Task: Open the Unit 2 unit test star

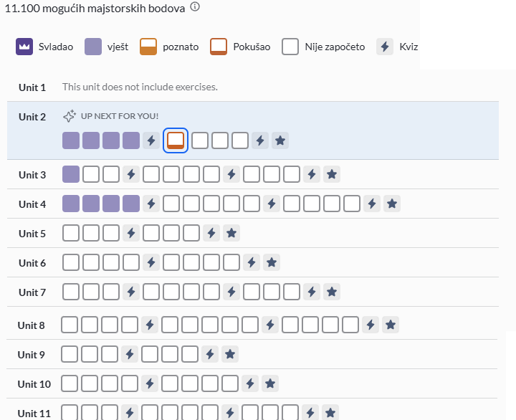Action: point(281,140)
